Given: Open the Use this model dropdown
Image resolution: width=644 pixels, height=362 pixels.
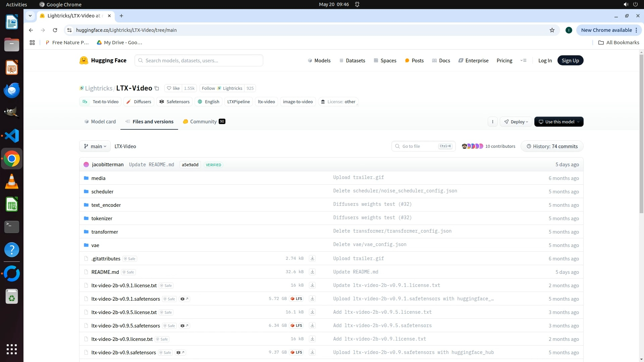Looking at the screenshot, I should coord(558,122).
